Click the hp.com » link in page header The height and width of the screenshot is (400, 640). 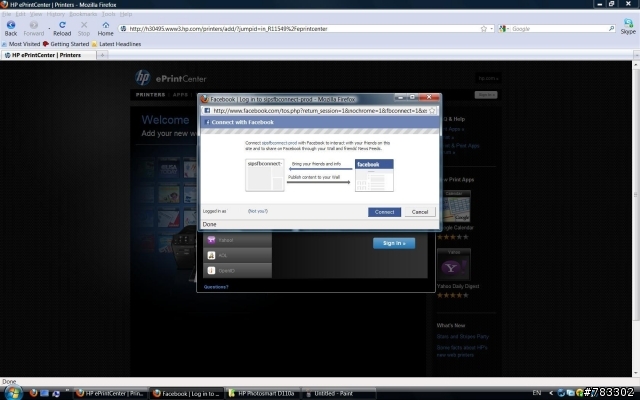488,78
